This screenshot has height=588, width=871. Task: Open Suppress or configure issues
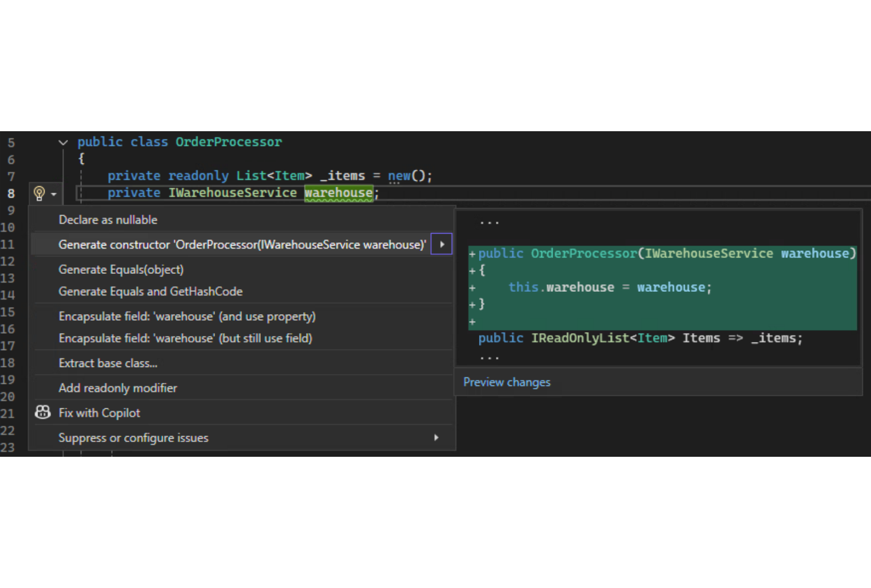pos(133,438)
